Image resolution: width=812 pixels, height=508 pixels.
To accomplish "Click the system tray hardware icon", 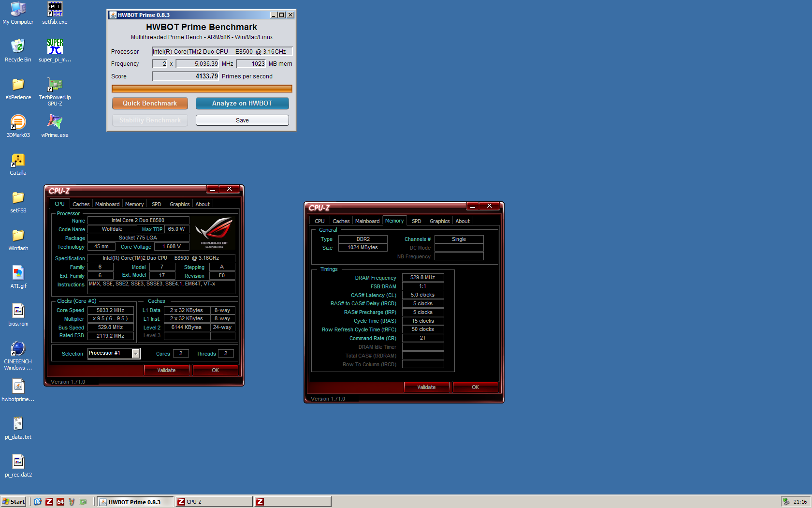I will click(786, 502).
